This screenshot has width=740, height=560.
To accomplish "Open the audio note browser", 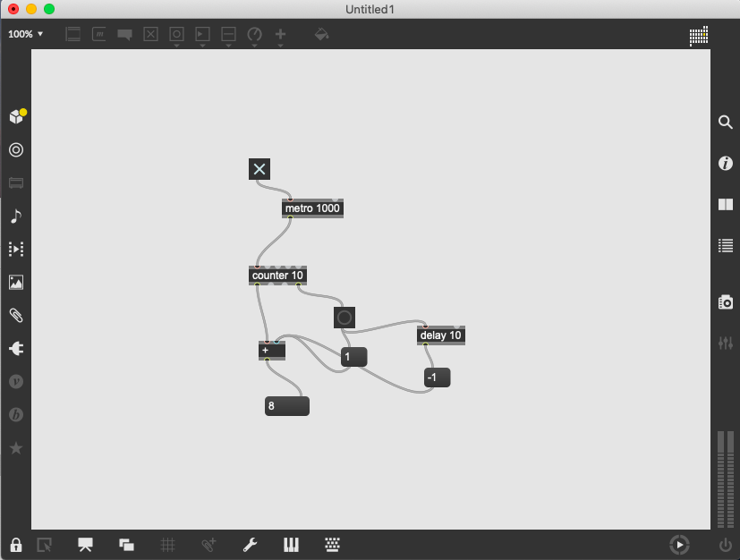I will [16, 216].
